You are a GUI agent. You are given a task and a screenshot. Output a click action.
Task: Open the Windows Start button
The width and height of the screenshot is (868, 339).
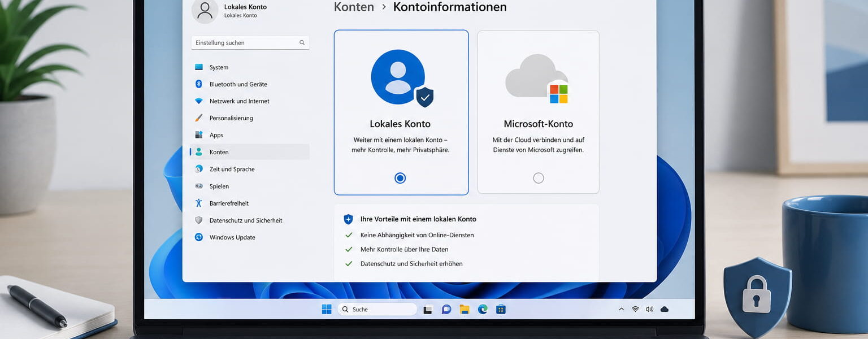[x=327, y=309]
